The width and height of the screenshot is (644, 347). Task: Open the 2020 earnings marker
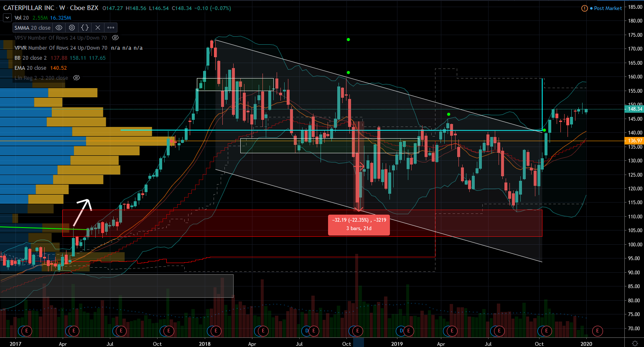pos(598,331)
